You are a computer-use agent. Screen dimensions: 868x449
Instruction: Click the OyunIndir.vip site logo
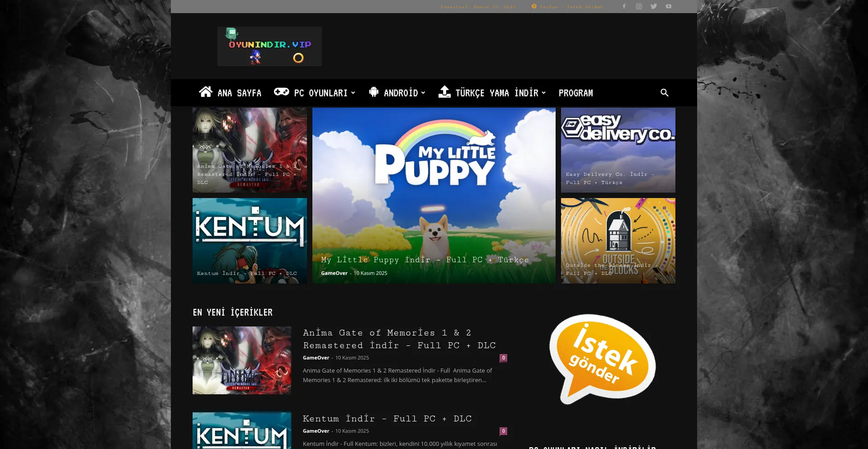pos(269,46)
